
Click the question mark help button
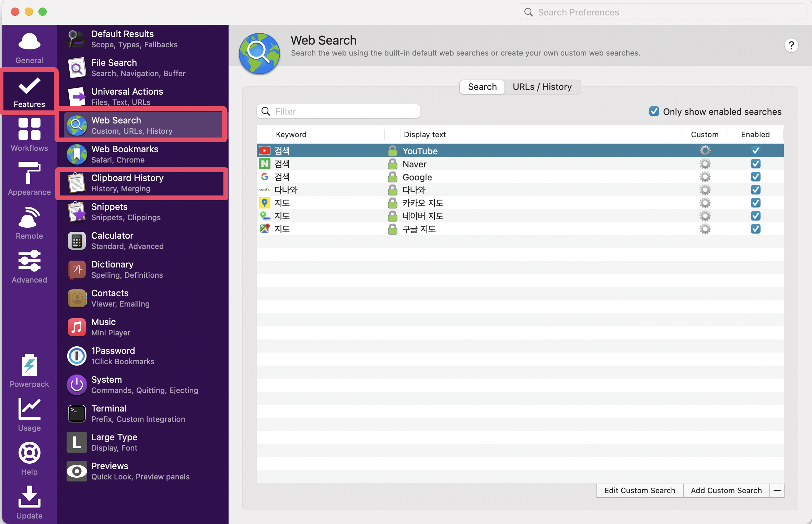(x=791, y=45)
